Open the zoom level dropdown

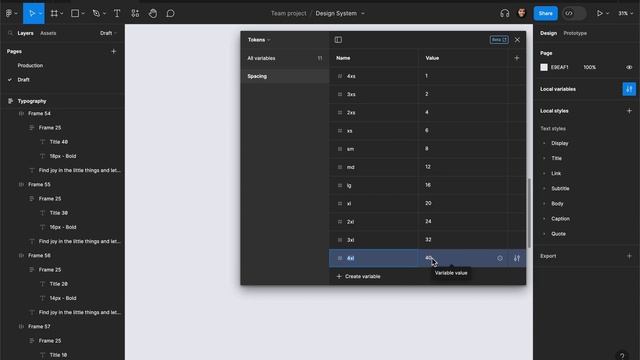625,13
